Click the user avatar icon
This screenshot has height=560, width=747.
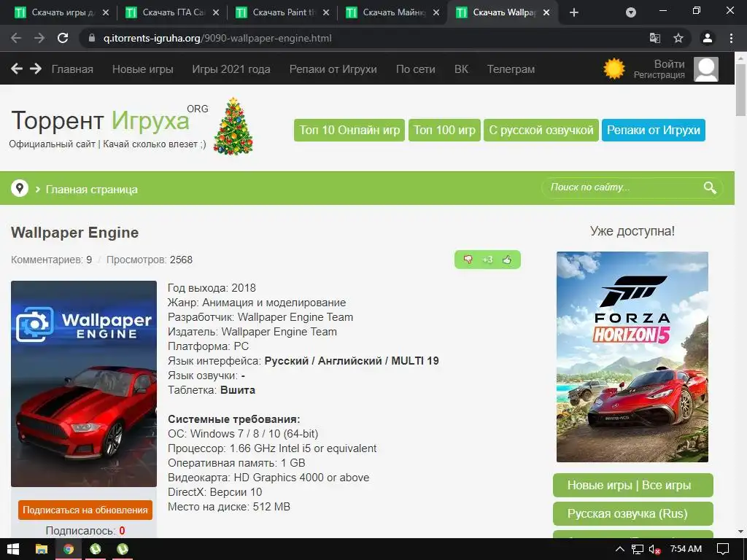(706, 69)
